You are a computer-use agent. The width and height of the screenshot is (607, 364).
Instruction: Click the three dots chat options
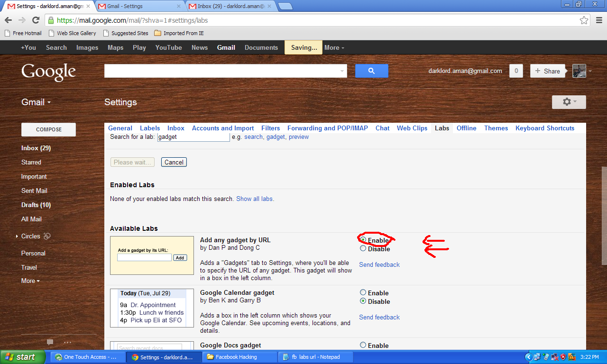point(67,342)
